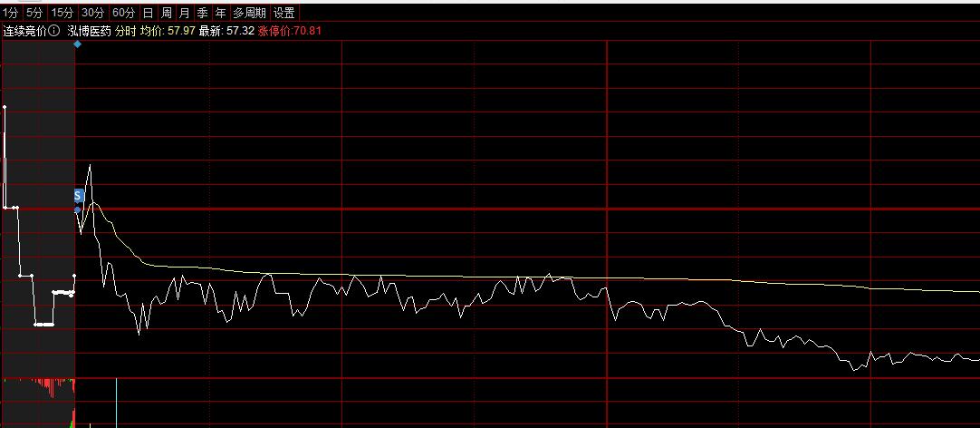Open the 年 yearly chart
980x428 pixels.
[x=221, y=13]
